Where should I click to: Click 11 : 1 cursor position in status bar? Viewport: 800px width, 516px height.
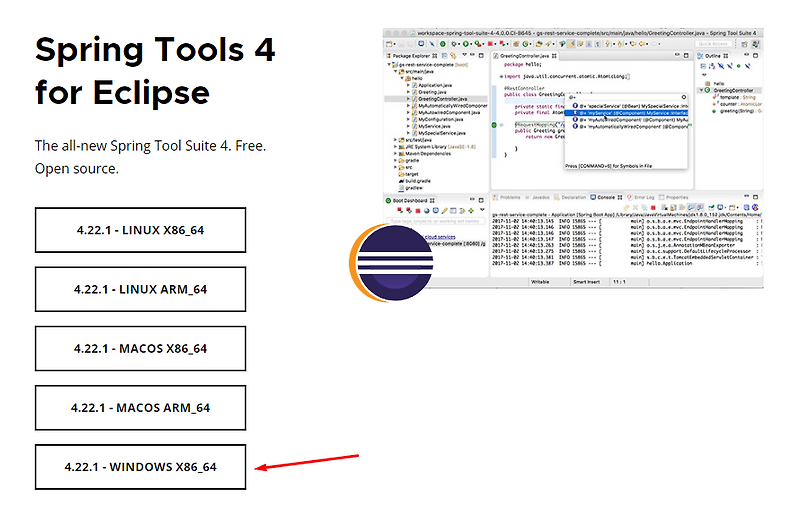pyautogui.click(x=619, y=282)
